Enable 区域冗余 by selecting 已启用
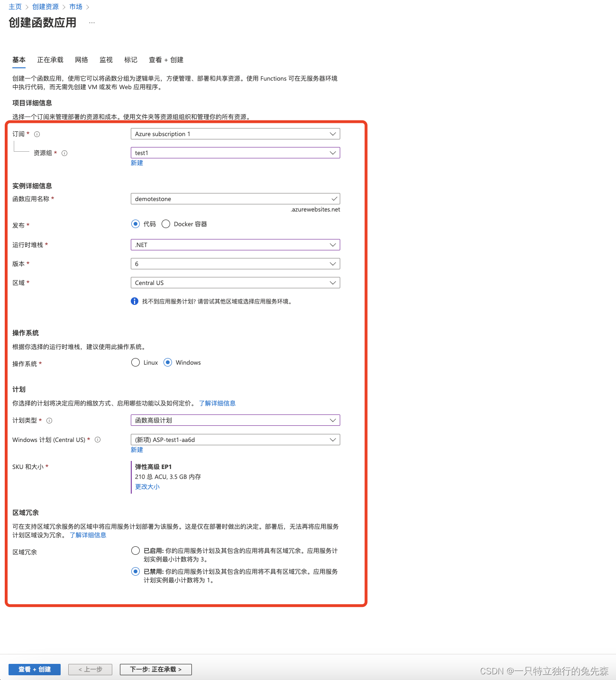 click(135, 551)
